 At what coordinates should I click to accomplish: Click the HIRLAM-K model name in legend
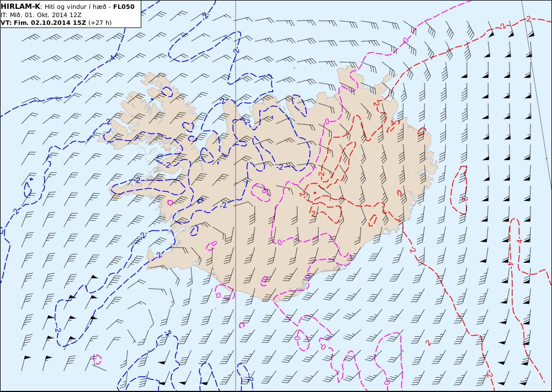(21, 7)
